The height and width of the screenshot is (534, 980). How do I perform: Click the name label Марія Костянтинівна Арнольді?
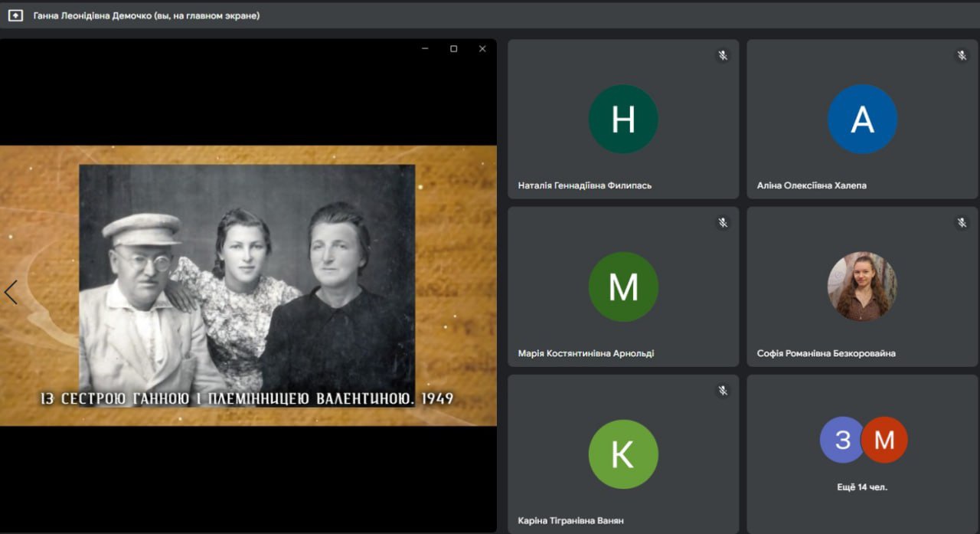(586, 353)
